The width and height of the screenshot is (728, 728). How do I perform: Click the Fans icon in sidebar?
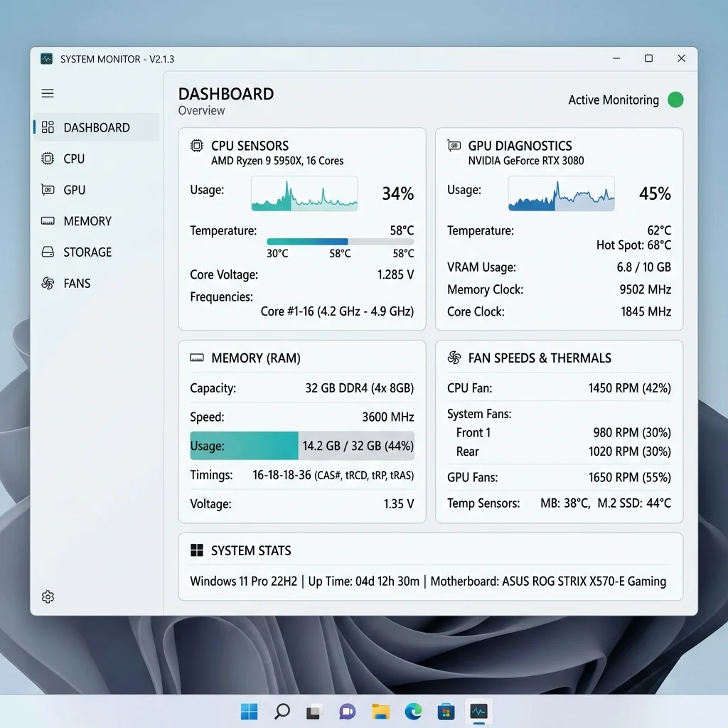pyautogui.click(x=48, y=283)
